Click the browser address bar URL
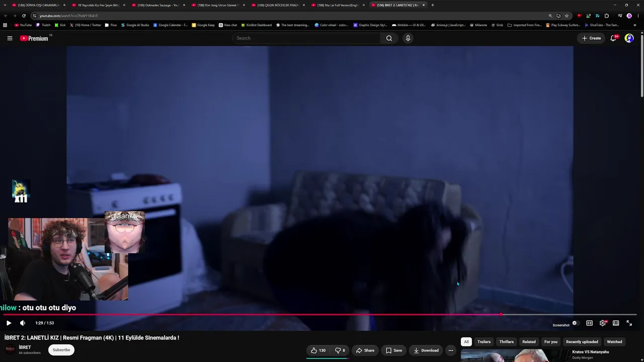Screen dimensions: 644x362 pos(68,16)
